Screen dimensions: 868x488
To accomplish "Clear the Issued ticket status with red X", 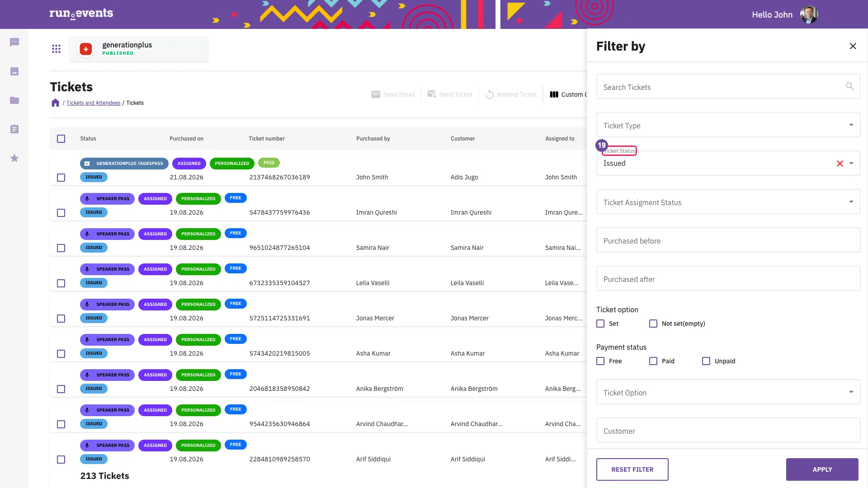I will click(x=840, y=164).
